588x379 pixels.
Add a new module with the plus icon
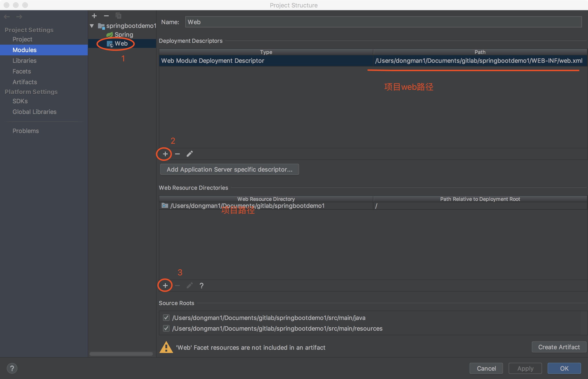coord(94,16)
